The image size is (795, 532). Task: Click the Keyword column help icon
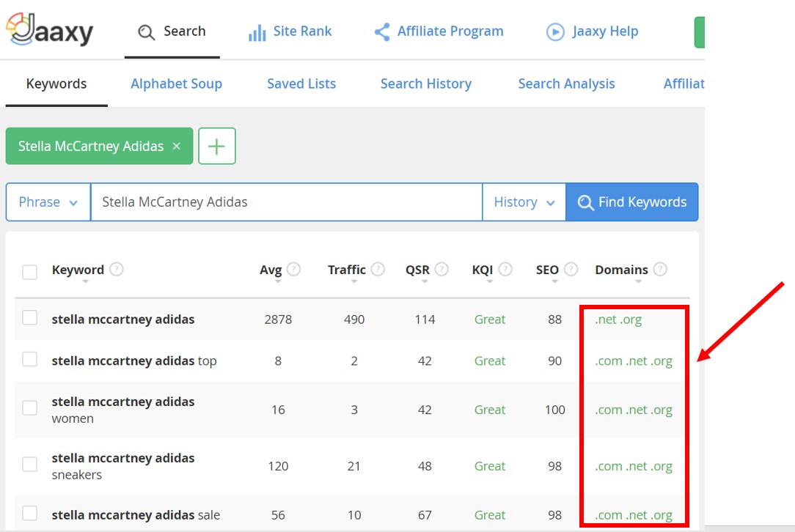(116, 269)
